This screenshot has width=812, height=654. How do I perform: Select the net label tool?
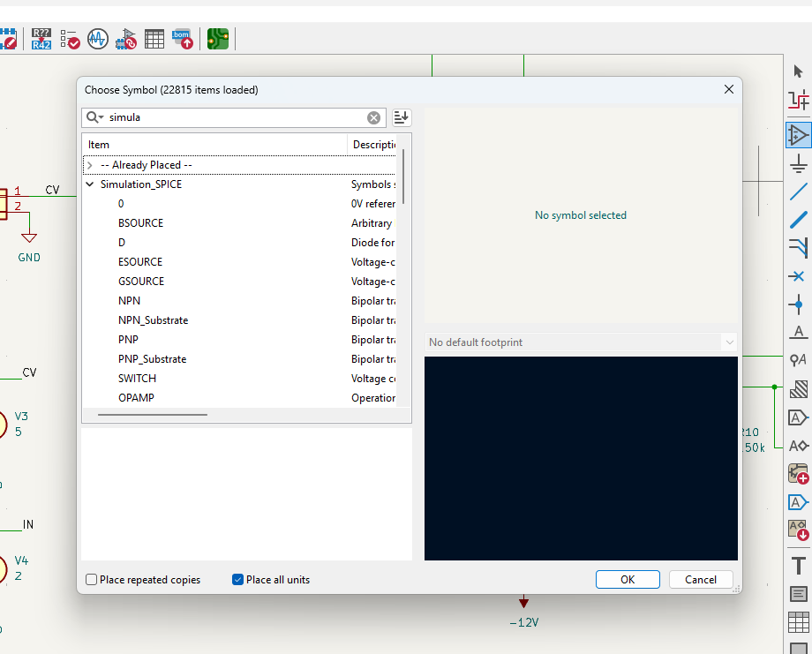pyautogui.click(x=798, y=332)
